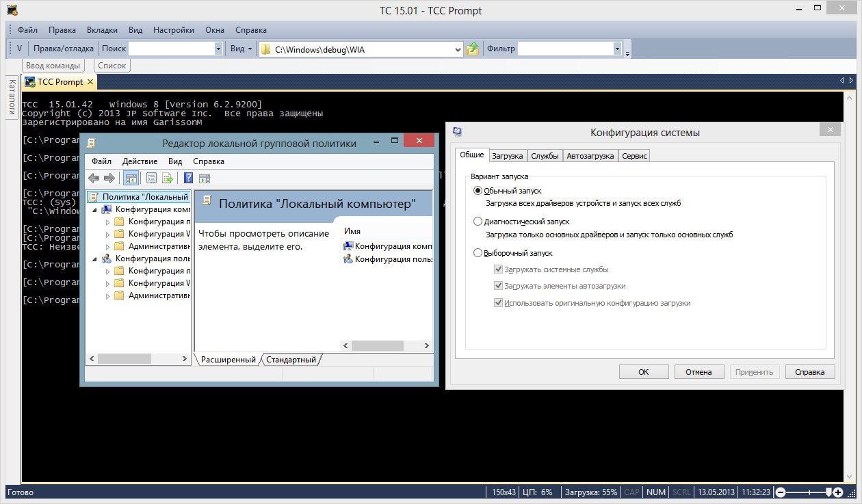
Task: Click the go-up folder icon beside the path
Action: pyautogui.click(x=472, y=49)
